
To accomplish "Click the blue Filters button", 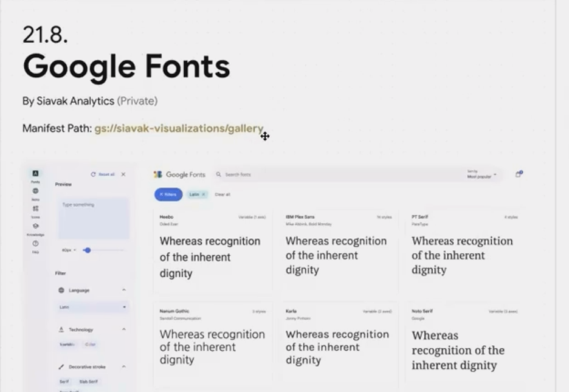I will (x=168, y=194).
